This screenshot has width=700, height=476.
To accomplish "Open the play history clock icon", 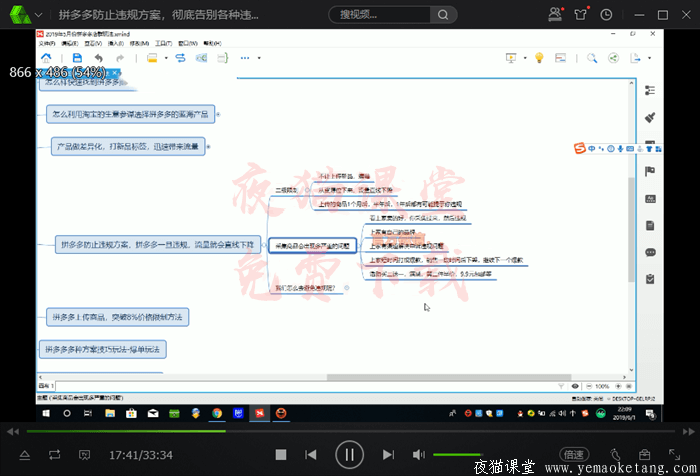I will click(606, 15).
